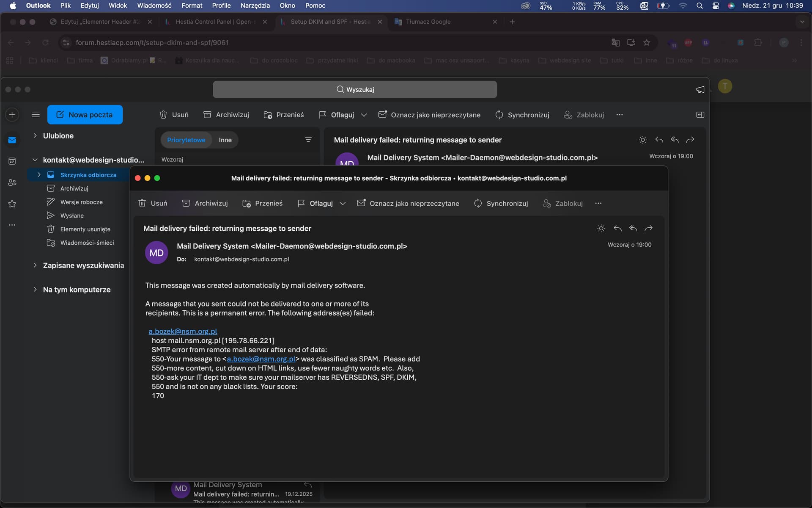The height and width of the screenshot is (508, 812).
Task: Toggle the hamburger folder pane button
Action: tap(36, 115)
